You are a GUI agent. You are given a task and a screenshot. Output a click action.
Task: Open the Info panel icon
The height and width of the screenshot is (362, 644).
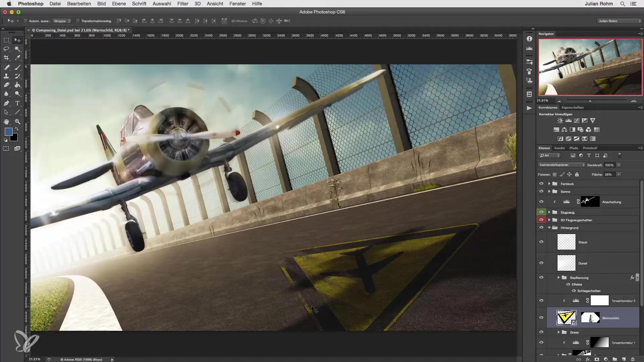[x=529, y=39]
